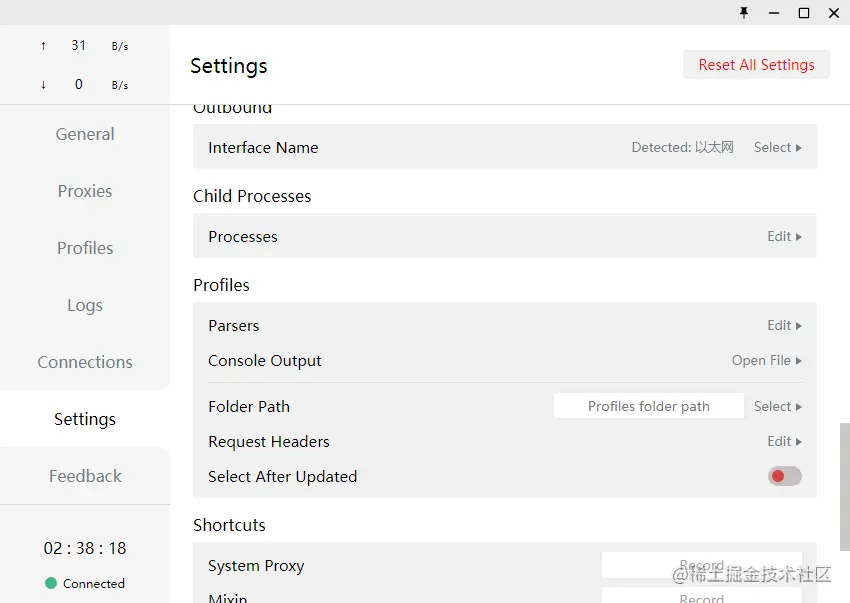Click the green Connected status dot
This screenshot has width=850, height=603.
tap(51, 583)
